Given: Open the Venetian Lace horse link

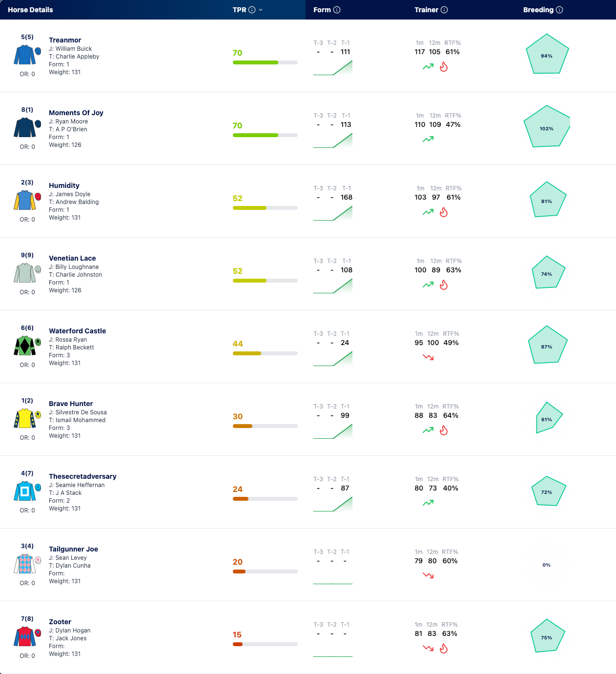Looking at the screenshot, I should click(x=72, y=258).
